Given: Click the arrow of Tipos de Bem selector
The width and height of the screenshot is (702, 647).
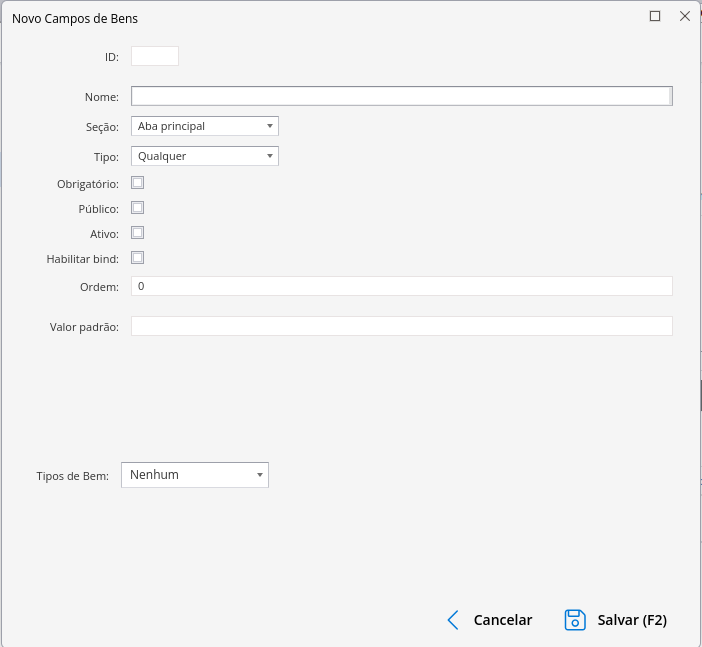Looking at the screenshot, I should tap(260, 475).
